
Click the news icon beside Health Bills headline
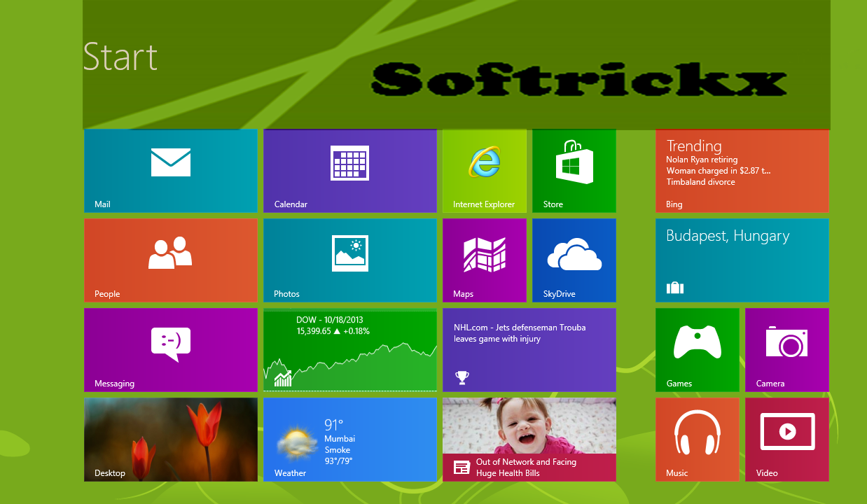(462, 468)
